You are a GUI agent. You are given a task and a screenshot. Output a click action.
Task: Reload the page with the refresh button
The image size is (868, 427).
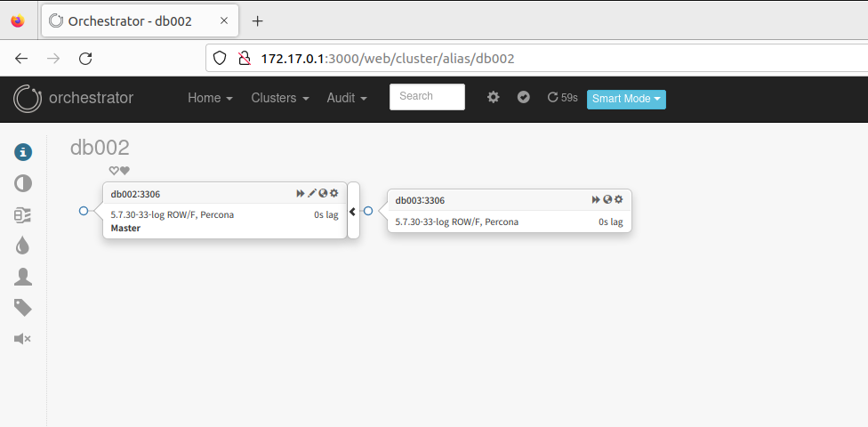tap(85, 58)
